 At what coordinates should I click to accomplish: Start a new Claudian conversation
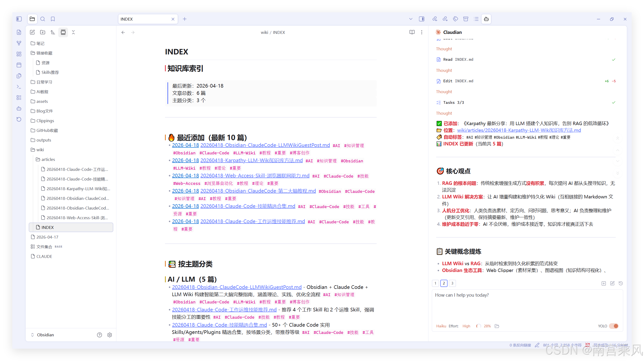612,283
